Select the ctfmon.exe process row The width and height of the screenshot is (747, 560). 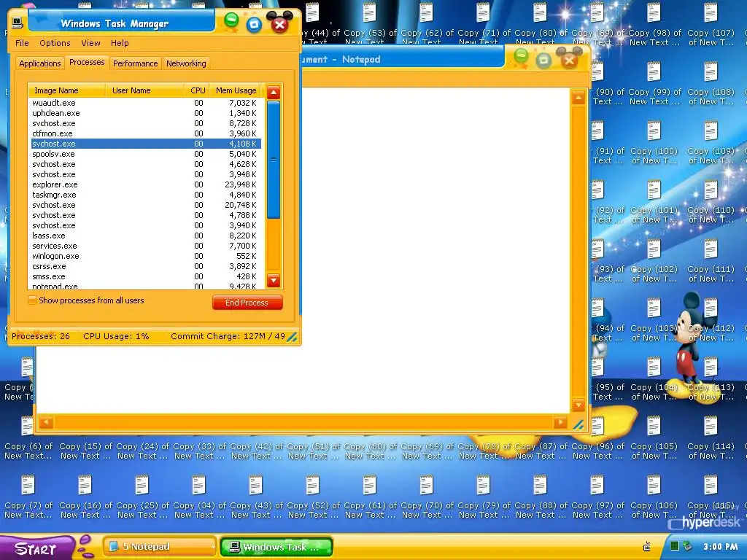click(x=145, y=134)
